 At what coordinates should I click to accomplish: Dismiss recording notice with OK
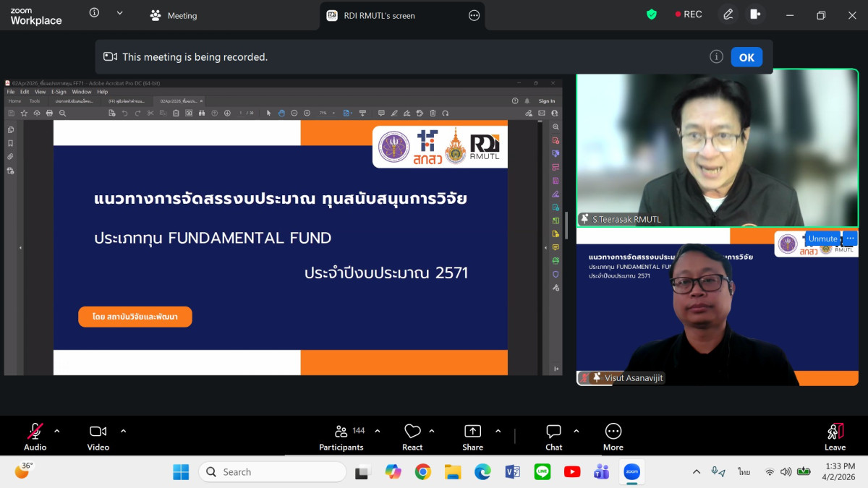[x=746, y=57]
